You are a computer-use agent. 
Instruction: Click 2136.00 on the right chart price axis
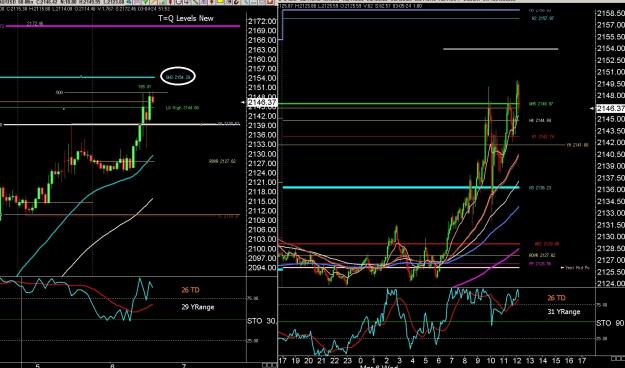point(611,190)
